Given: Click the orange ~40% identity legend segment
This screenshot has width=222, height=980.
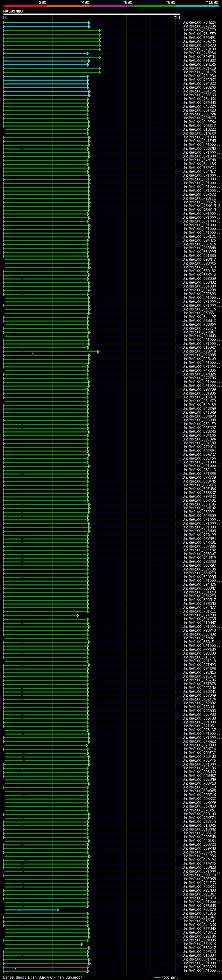Looking at the screenshot, I should (68, 6).
